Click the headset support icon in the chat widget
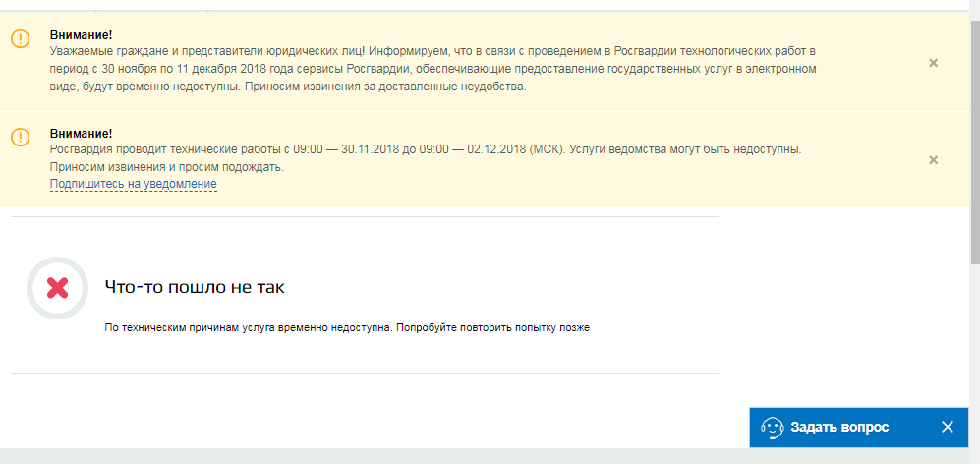Image resolution: width=980 pixels, height=464 pixels. (773, 428)
